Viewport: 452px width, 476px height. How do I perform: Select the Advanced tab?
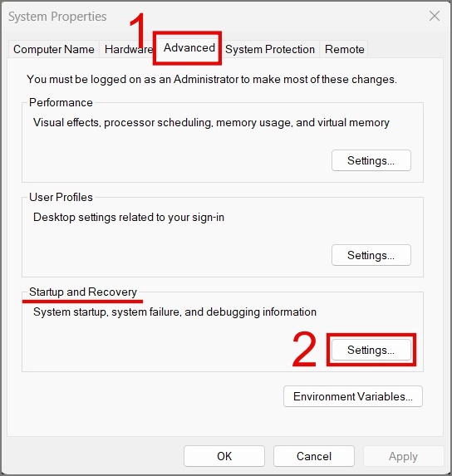point(189,47)
